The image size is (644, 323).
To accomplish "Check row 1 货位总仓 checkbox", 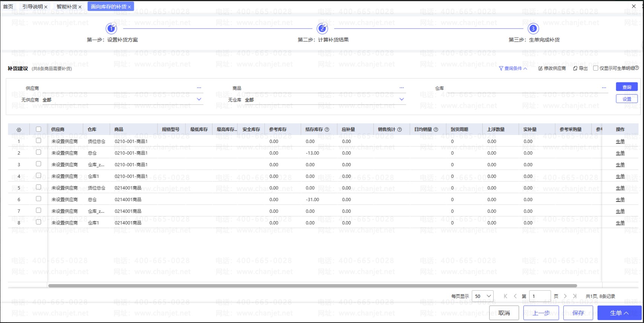I will [38, 140].
